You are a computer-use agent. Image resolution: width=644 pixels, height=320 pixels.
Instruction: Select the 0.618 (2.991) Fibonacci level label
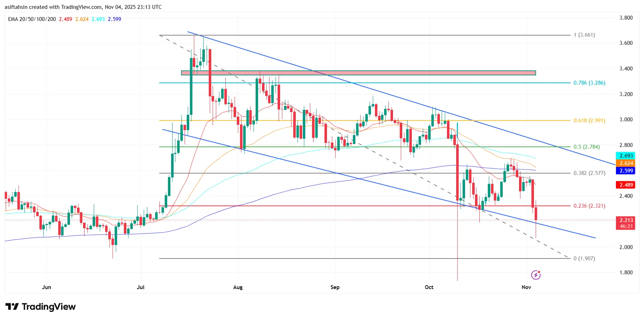(x=589, y=121)
